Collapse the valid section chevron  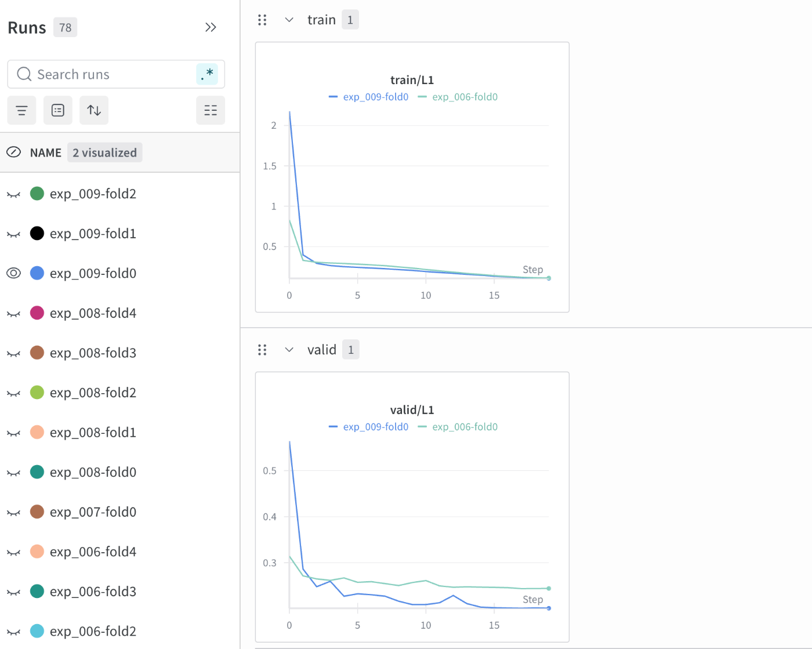pyautogui.click(x=289, y=350)
